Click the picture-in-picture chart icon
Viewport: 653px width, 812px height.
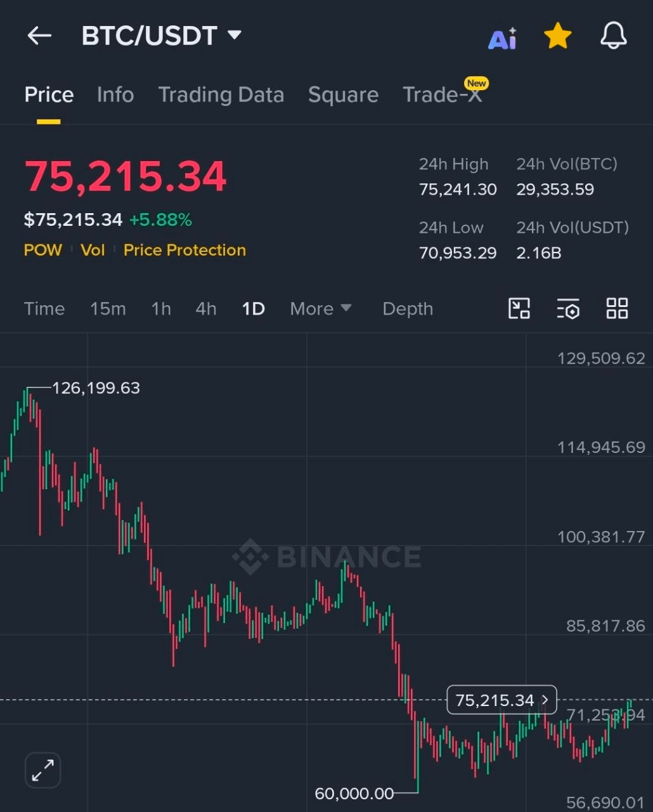tap(519, 309)
